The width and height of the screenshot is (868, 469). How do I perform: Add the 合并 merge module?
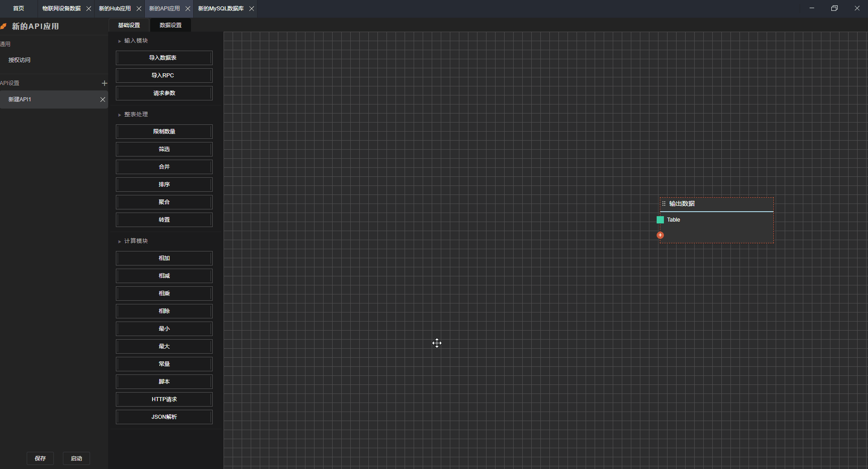(x=164, y=167)
